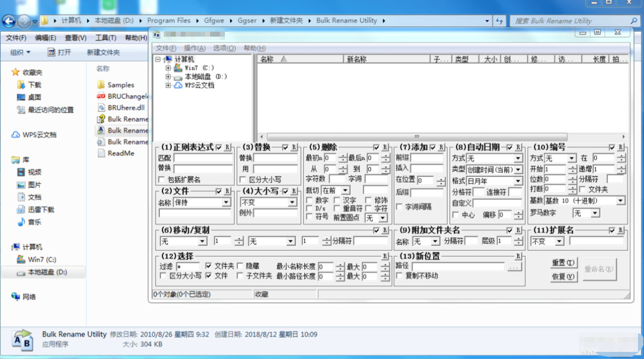Open the 工具(T) menu in Explorer

pyautogui.click(x=105, y=38)
